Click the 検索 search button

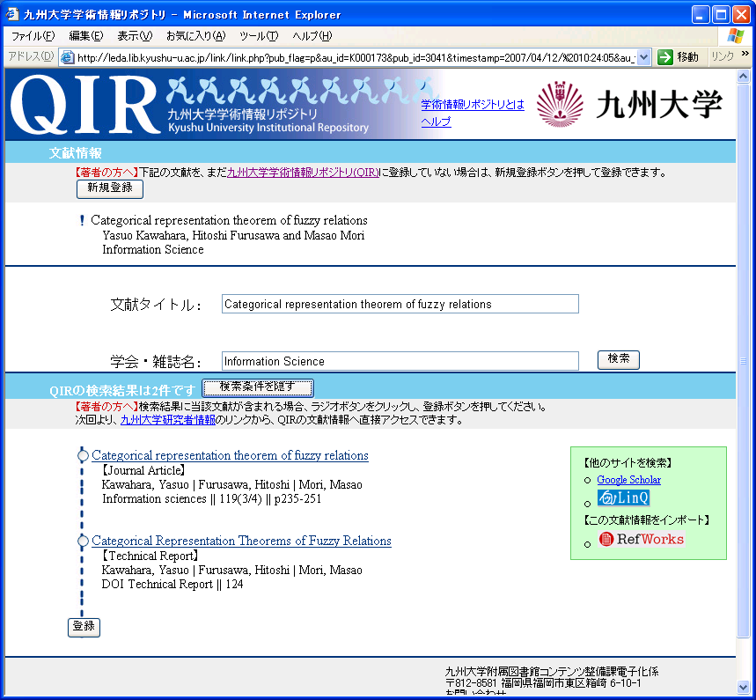[618, 359]
